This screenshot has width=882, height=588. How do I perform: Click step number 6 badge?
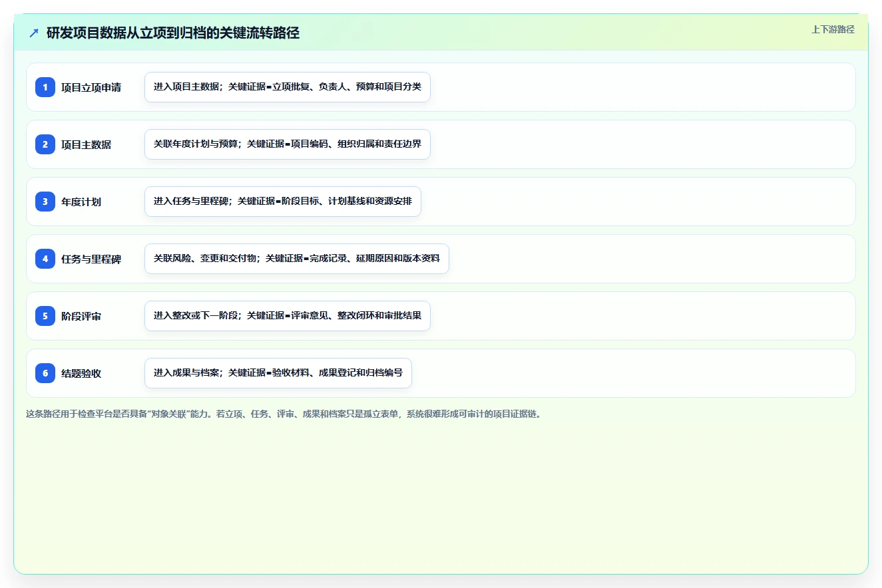tap(45, 373)
